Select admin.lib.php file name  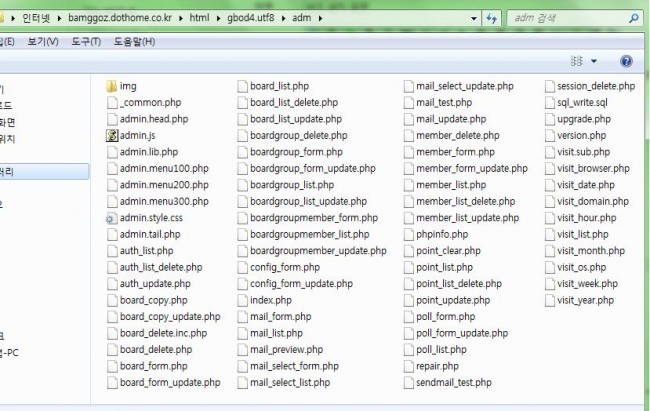(149, 152)
